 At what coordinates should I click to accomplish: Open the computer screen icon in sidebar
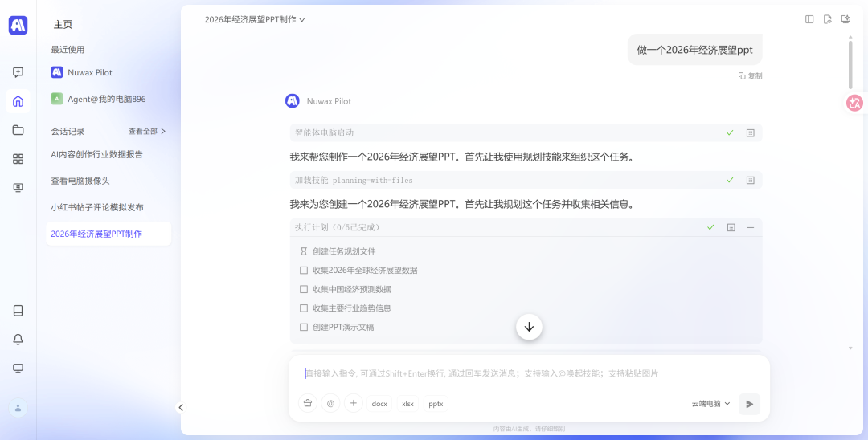click(x=18, y=187)
